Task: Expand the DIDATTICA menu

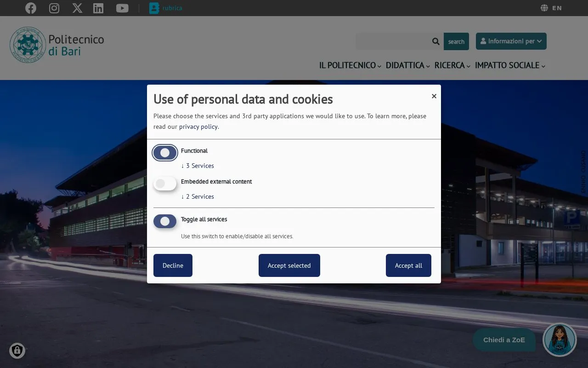Action: point(408,65)
